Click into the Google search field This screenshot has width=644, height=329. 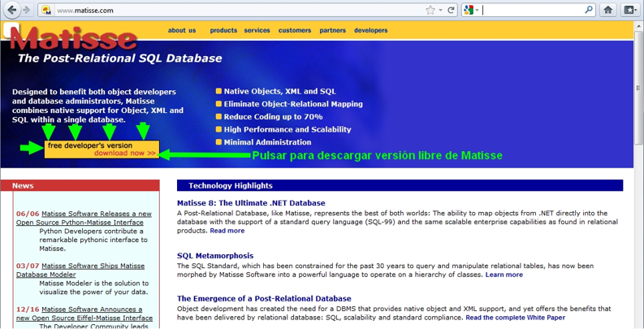532,11
